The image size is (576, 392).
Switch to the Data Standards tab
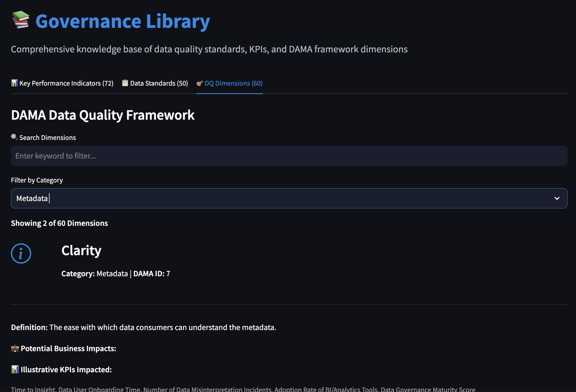coord(159,83)
